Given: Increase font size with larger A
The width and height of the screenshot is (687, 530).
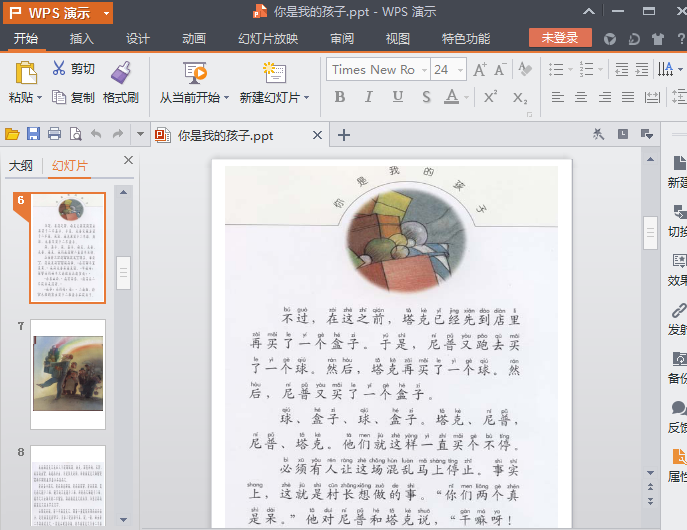Looking at the screenshot, I should 480,70.
